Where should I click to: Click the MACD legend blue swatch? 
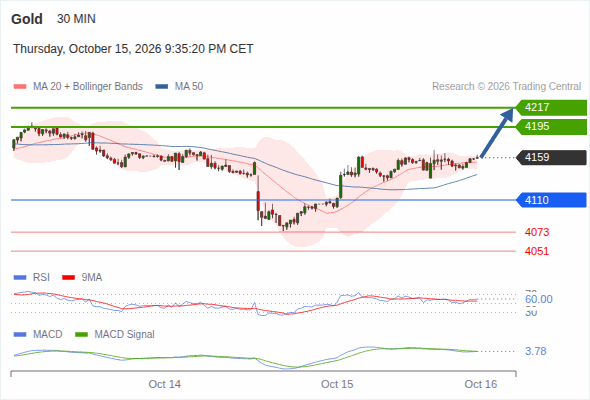point(20,335)
